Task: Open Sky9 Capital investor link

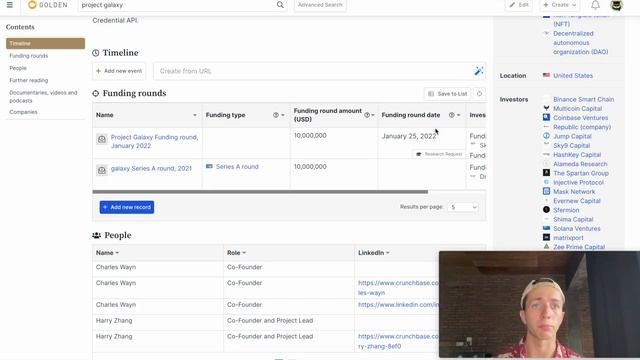Action: click(571, 145)
